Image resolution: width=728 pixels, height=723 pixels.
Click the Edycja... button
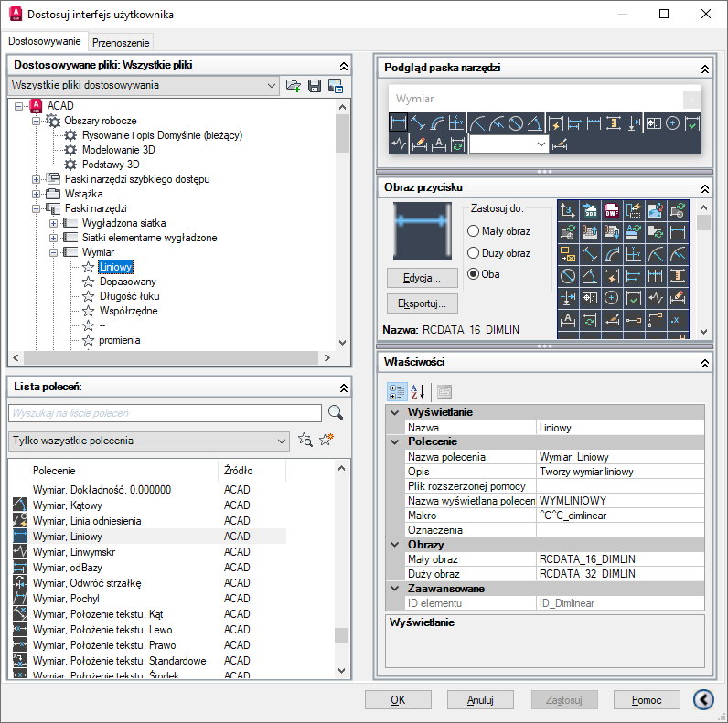[422, 278]
